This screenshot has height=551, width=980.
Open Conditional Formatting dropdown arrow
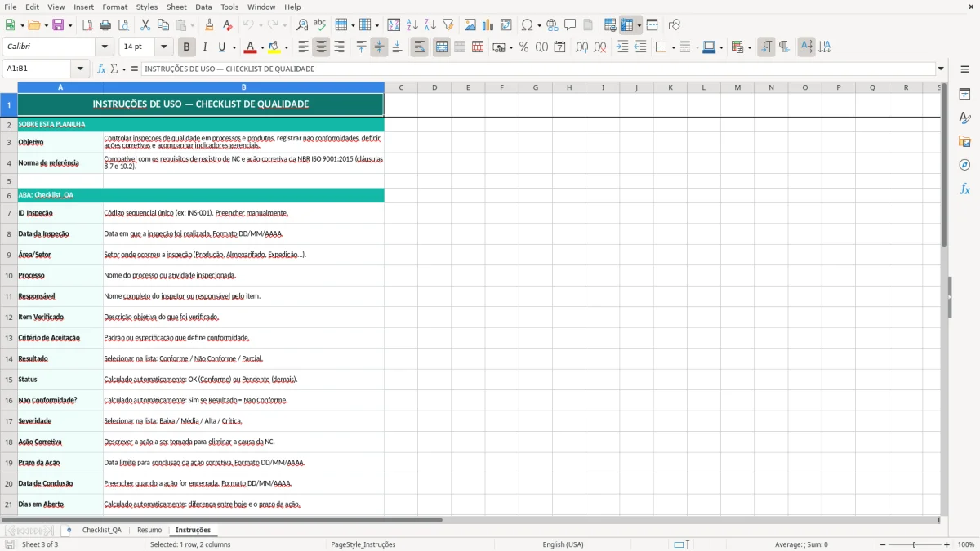pos(749,47)
